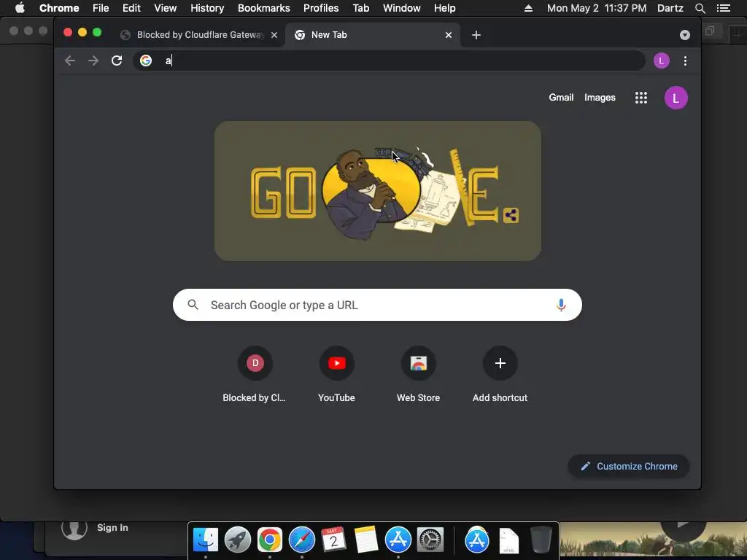Open Safari from the Dock

[301, 540]
